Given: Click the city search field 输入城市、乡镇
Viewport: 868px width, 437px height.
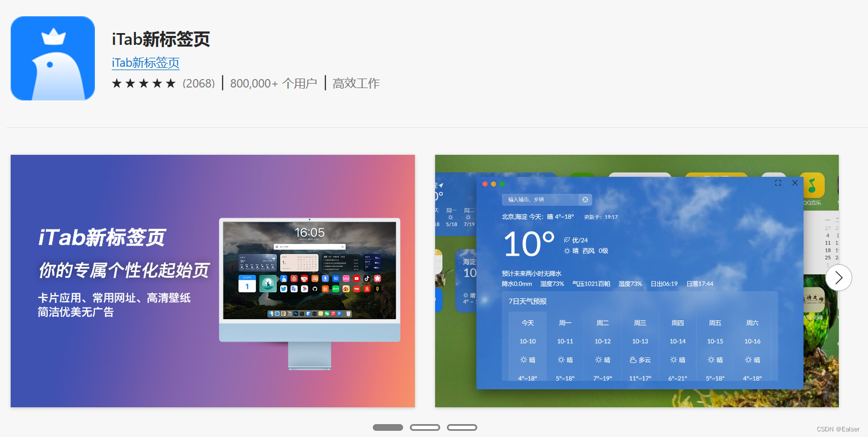Looking at the screenshot, I should 540,200.
